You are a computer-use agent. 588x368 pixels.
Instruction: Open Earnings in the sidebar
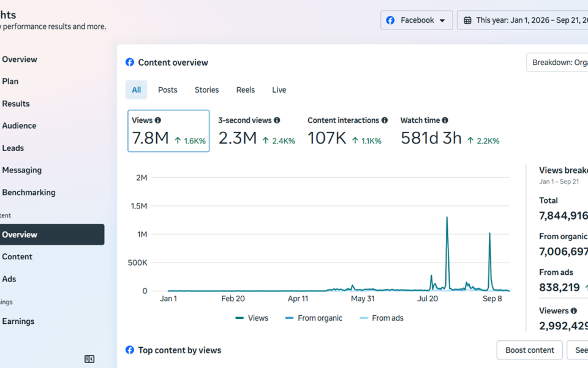coord(18,321)
